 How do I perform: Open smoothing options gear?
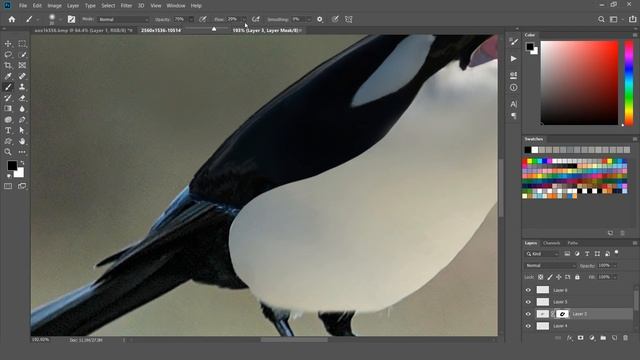click(x=320, y=19)
